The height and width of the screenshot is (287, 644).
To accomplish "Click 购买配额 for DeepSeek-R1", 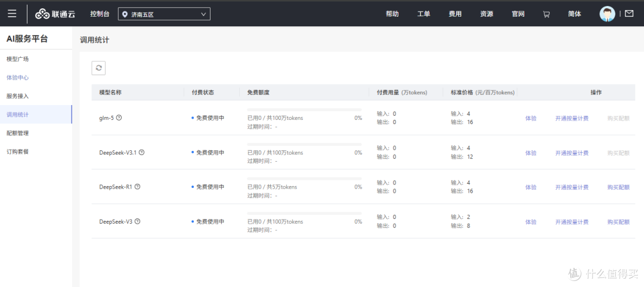I will click(618, 187).
